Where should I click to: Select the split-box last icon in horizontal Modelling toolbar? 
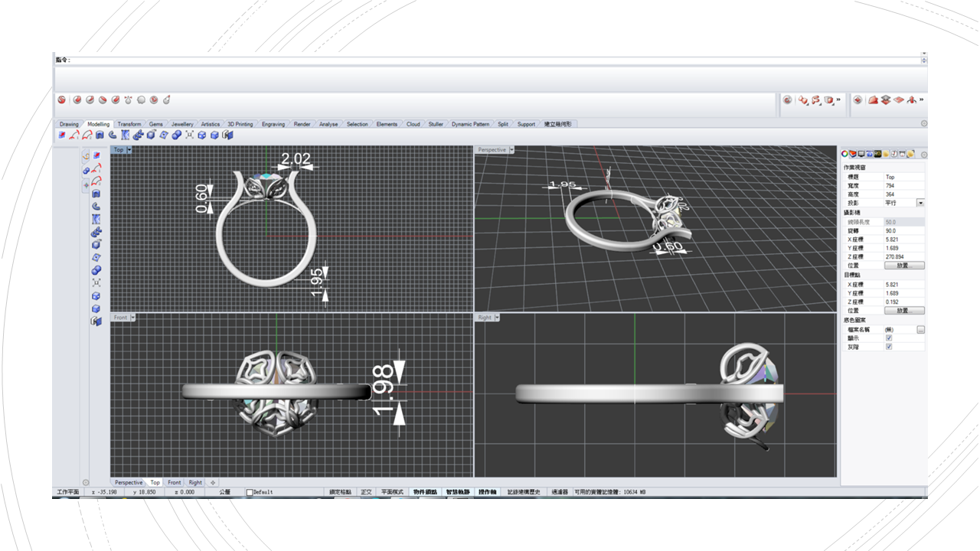(x=227, y=135)
